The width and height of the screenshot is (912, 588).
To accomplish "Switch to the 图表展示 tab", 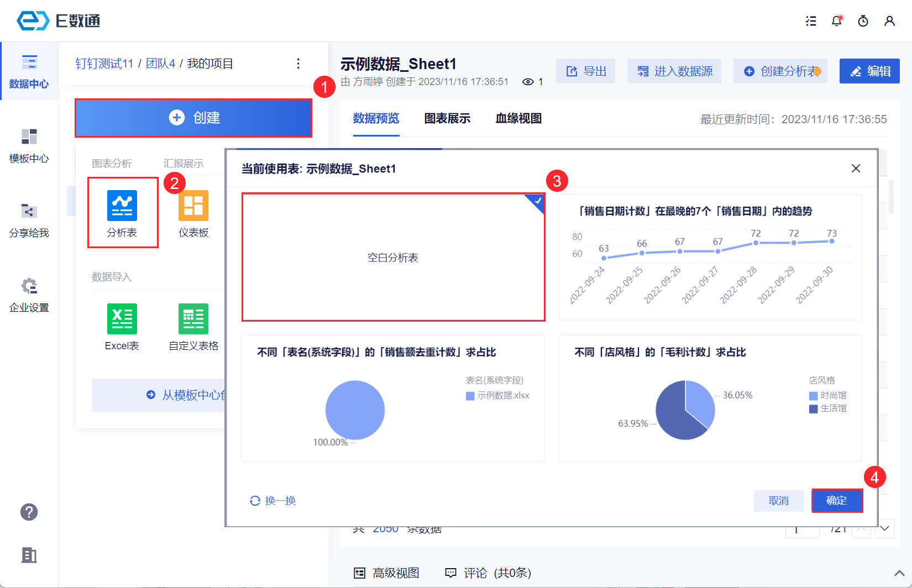I will coord(447,119).
